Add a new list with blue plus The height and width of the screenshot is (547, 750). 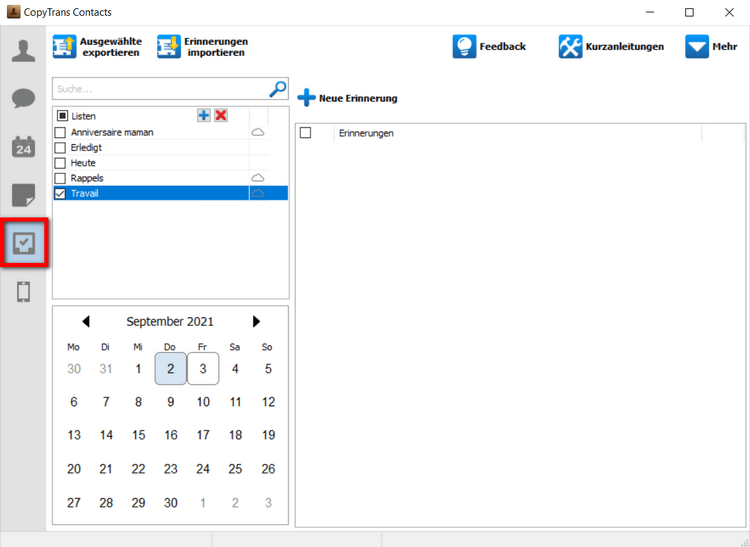coord(204,115)
